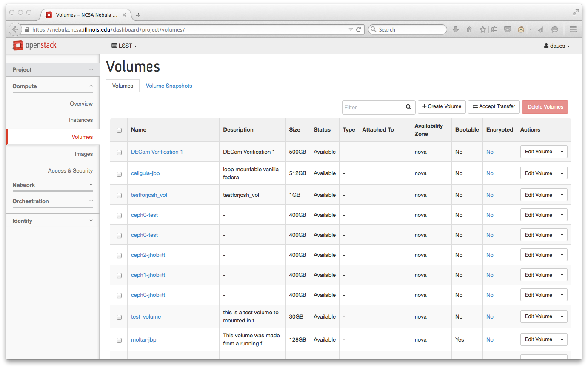Check the moltar-jbp row checkbox
The width and height of the screenshot is (588, 368).
119,340
